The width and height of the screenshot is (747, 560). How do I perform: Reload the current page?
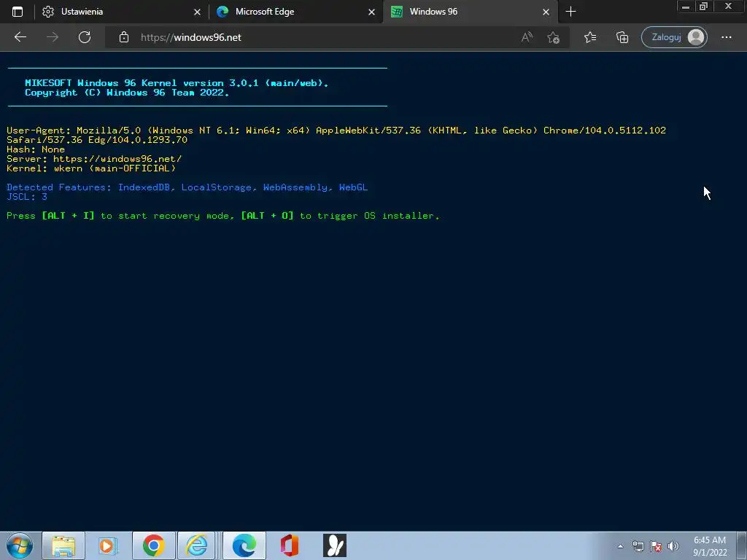click(85, 37)
